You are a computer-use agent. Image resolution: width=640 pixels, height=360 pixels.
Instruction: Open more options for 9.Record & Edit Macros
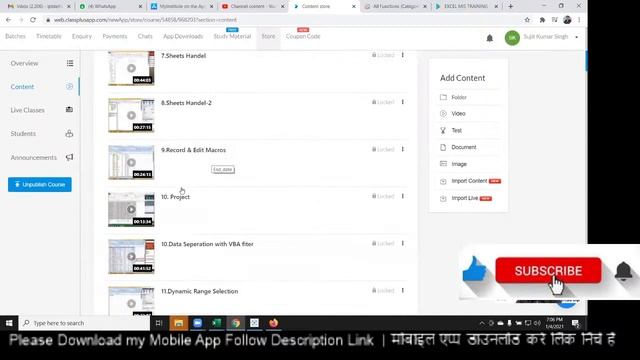[402, 149]
